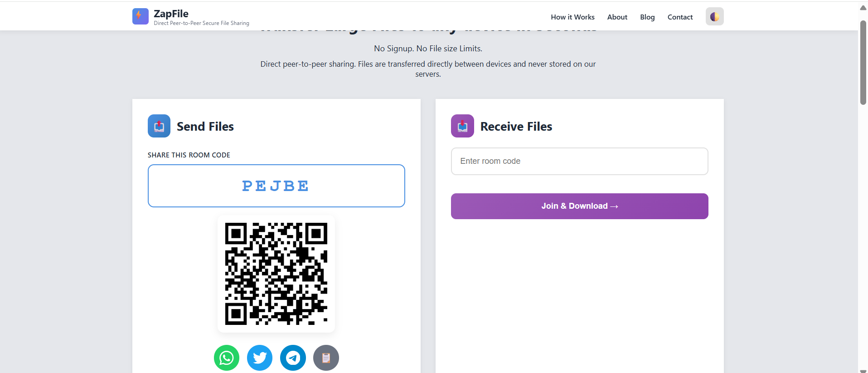This screenshot has width=868, height=373.
Task: Open the How it Works page
Action: (x=572, y=17)
